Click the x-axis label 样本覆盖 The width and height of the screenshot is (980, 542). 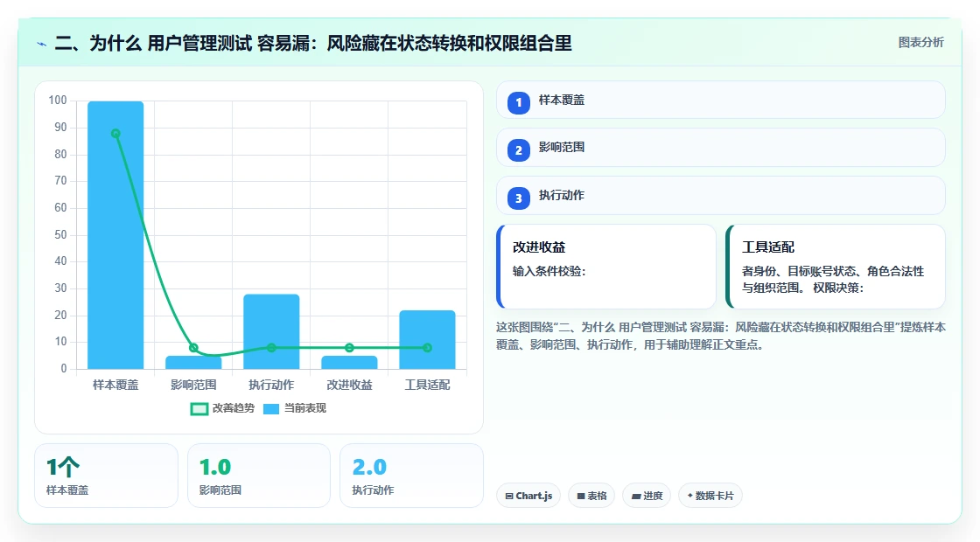pyautogui.click(x=115, y=386)
